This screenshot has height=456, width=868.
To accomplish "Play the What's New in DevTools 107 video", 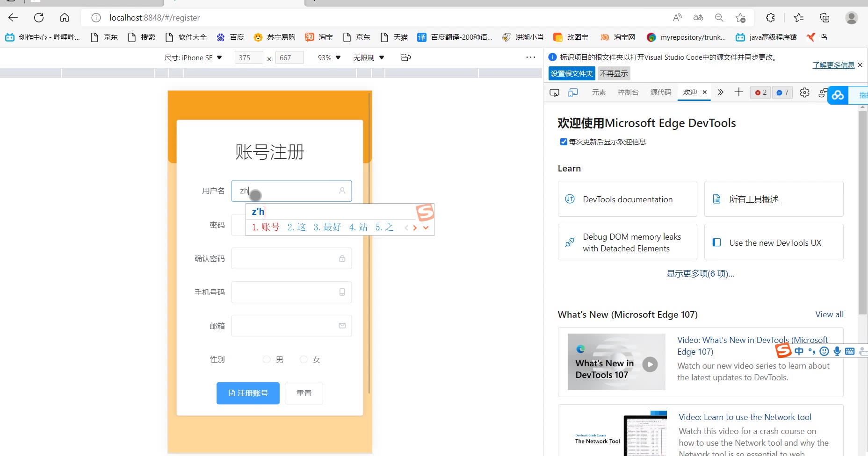I will (x=650, y=364).
